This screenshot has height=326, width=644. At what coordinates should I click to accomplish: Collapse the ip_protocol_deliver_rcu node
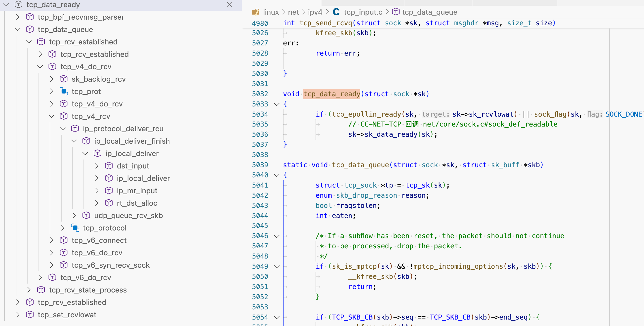pos(63,129)
